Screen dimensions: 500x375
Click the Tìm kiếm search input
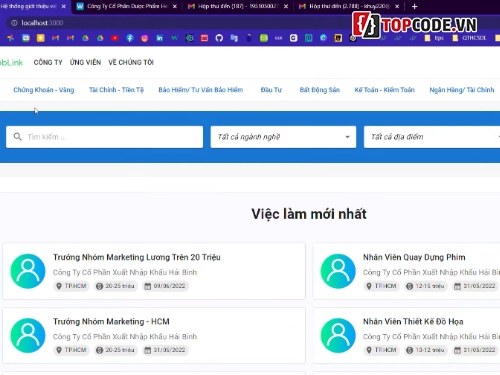[x=104, y=137]
